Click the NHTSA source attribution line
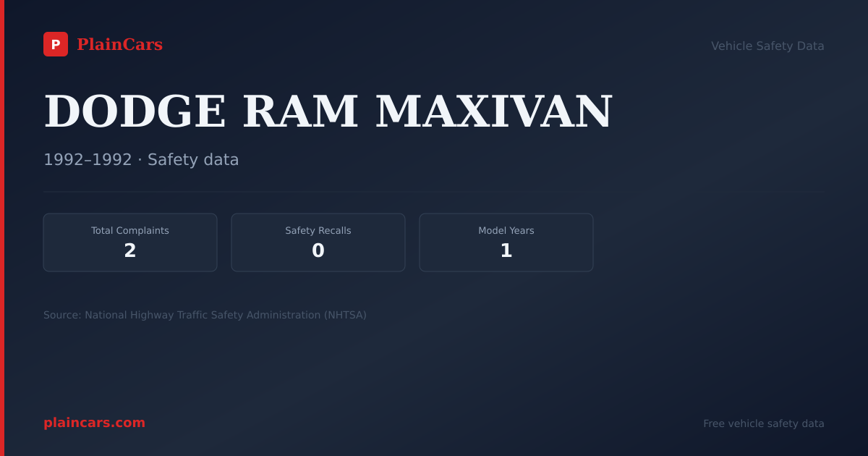The height and width of the screenshot is (456, 868). coord(205,316)
